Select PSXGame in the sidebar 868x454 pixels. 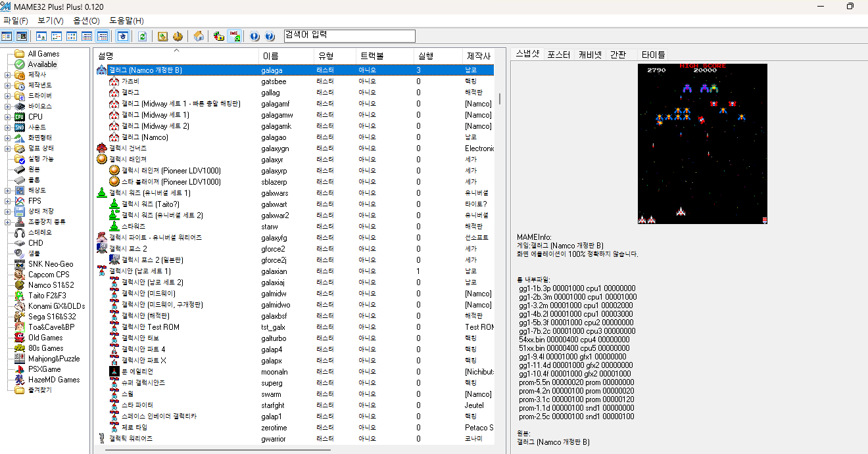point(44,369)
